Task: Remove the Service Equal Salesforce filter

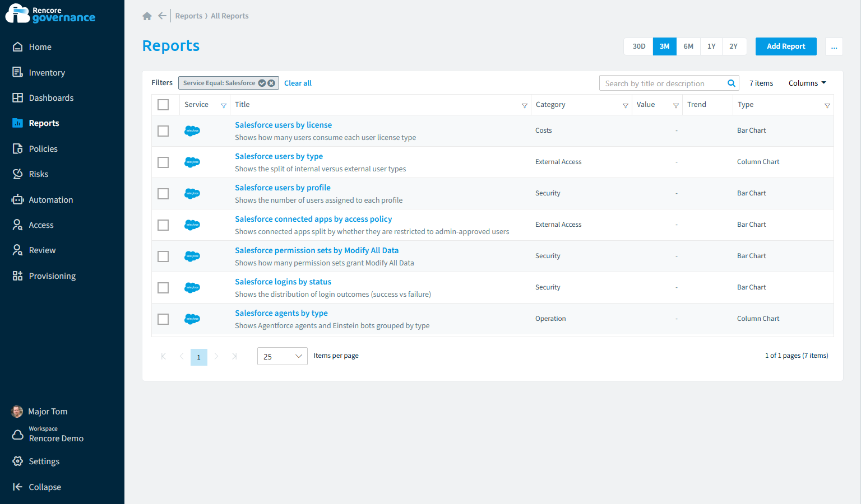Action: point(271,83)
